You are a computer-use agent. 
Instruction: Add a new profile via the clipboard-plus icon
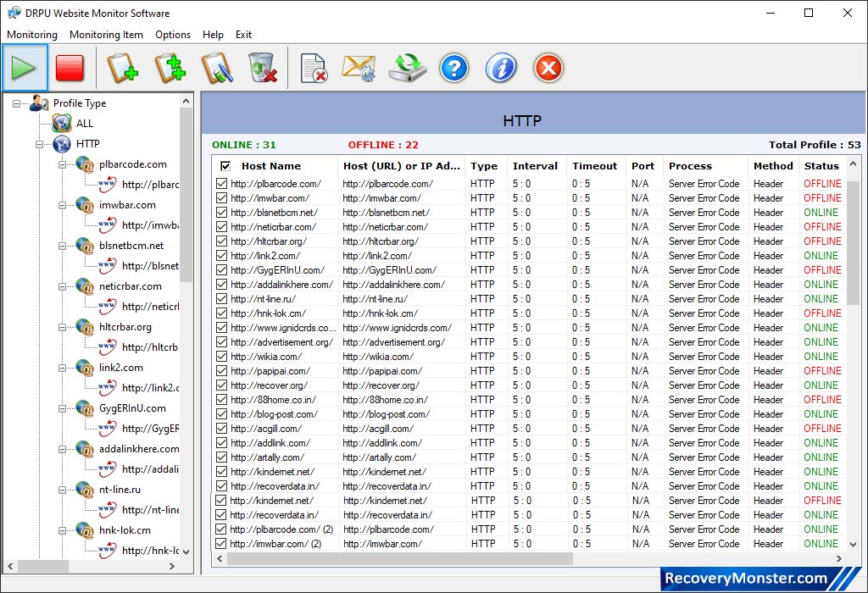click(x=122, y=68)
